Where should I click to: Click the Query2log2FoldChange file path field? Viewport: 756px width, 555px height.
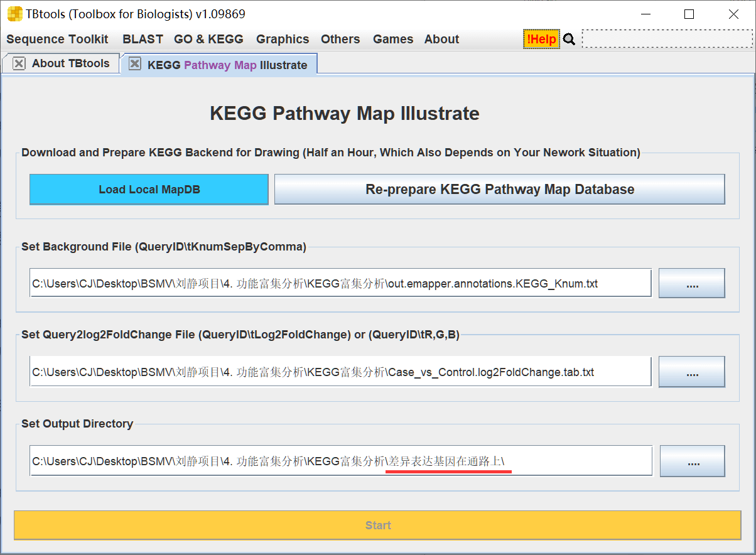click(x=340, y=372)
